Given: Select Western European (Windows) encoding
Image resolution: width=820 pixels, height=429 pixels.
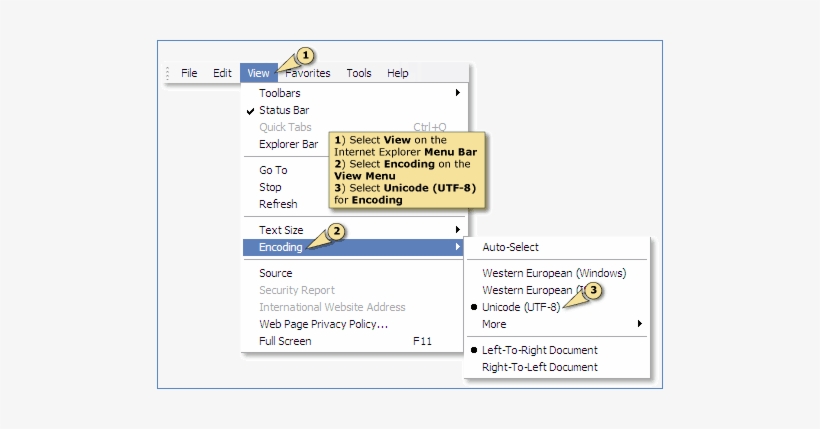Looking at the screenshot, I should point(557,273).
